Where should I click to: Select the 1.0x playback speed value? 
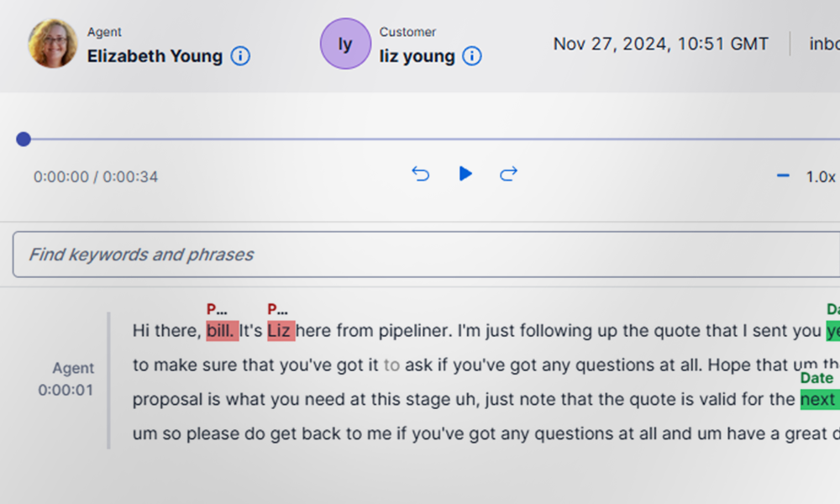821,176
